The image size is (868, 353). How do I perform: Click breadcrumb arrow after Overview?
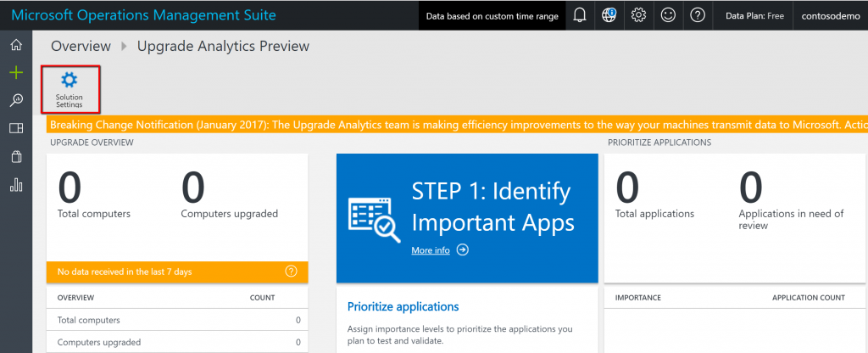click(x=125, y=47)
